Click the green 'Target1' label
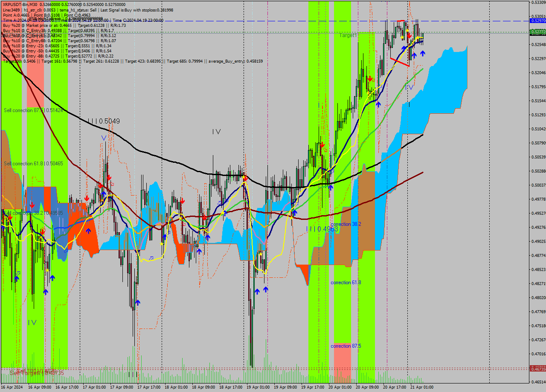 click(x=349, y=35)
